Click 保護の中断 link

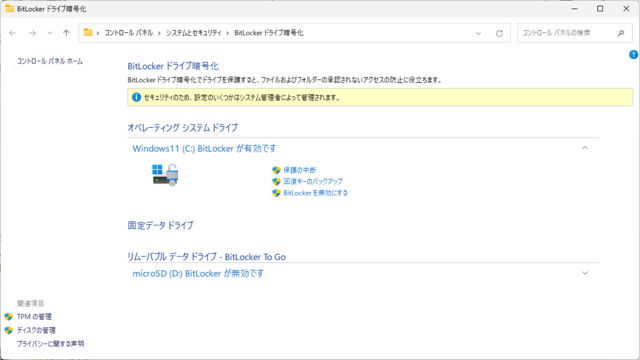click(x=300, y=170)
